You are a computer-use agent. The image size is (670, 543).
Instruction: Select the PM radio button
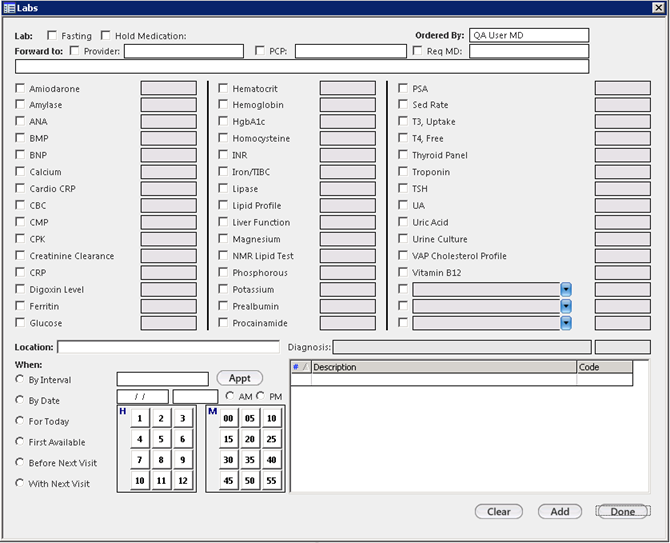point(262,396)
